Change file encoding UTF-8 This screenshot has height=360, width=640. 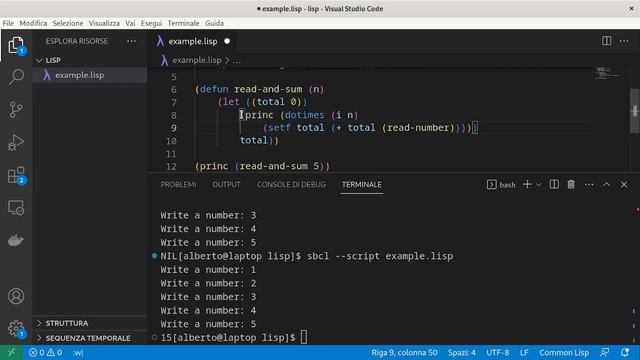coord(498,353)
